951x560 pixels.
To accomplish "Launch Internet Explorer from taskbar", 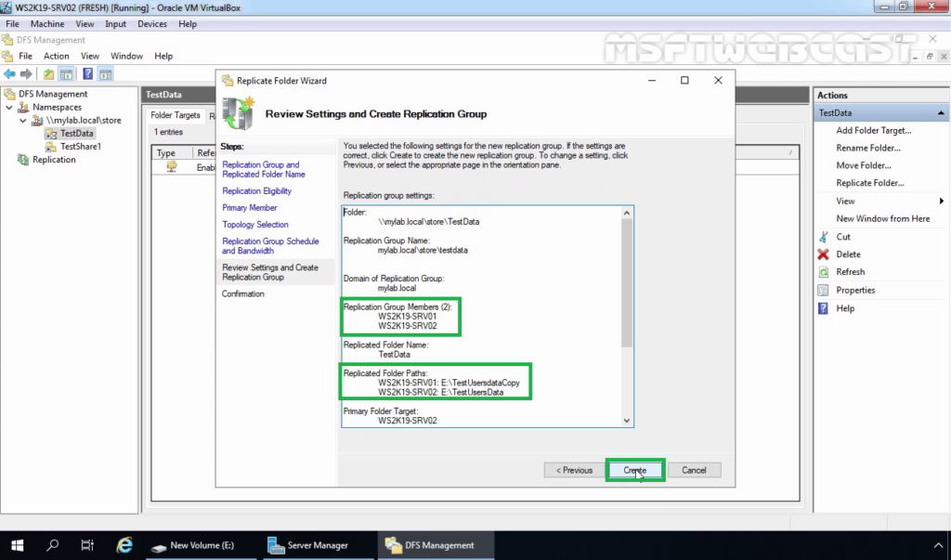I will coord(124,545).
